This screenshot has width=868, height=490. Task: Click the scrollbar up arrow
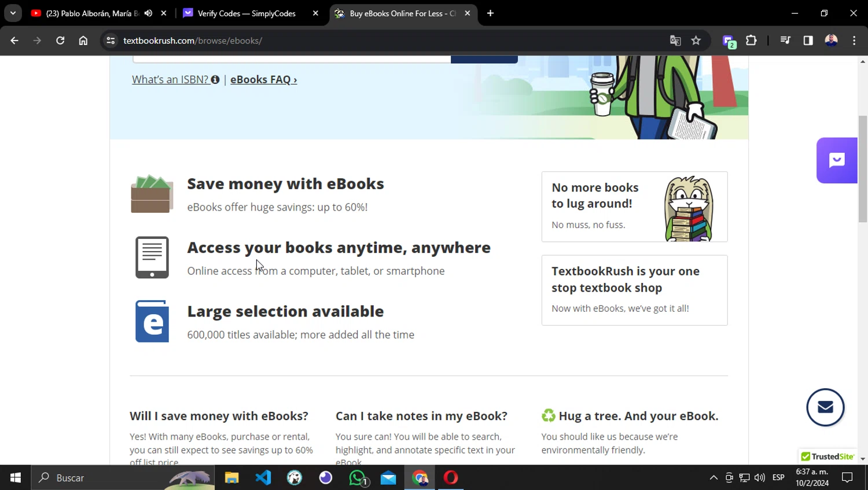(863, 61)
